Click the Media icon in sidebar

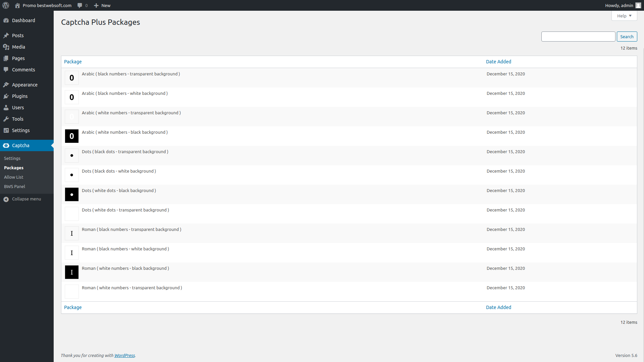[x=6, y=47]
